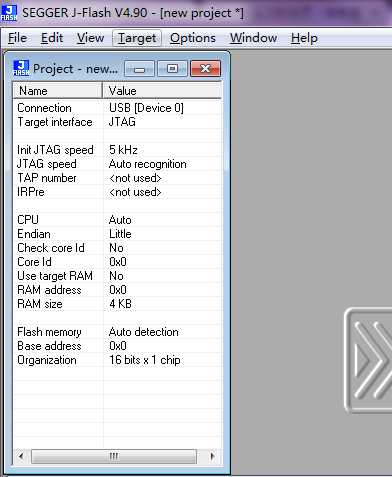Image resolution: width=392 pixels, height=477 pixels.
Task: Click the Project window J-Flash icon
Action: tap(21, 68)
